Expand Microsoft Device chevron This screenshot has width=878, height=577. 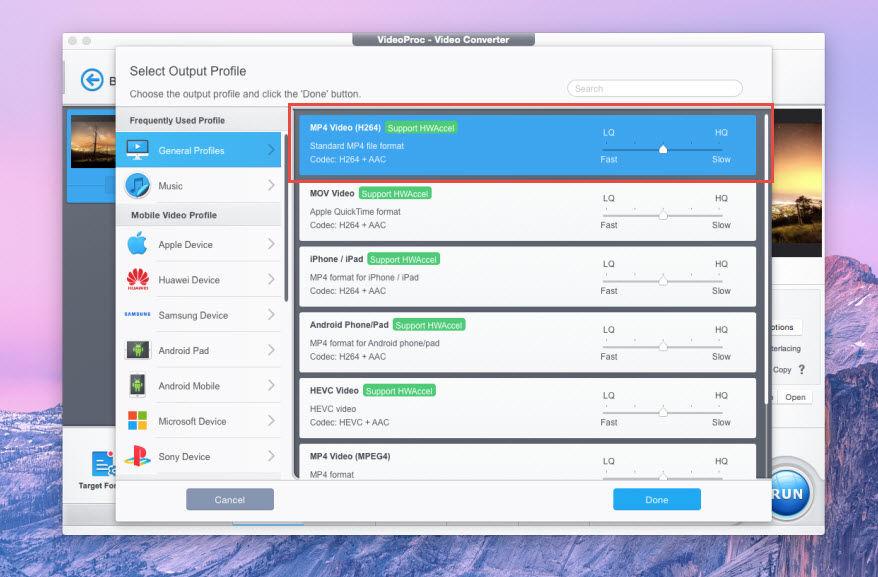pyautogui.click(x=271, y=421)
